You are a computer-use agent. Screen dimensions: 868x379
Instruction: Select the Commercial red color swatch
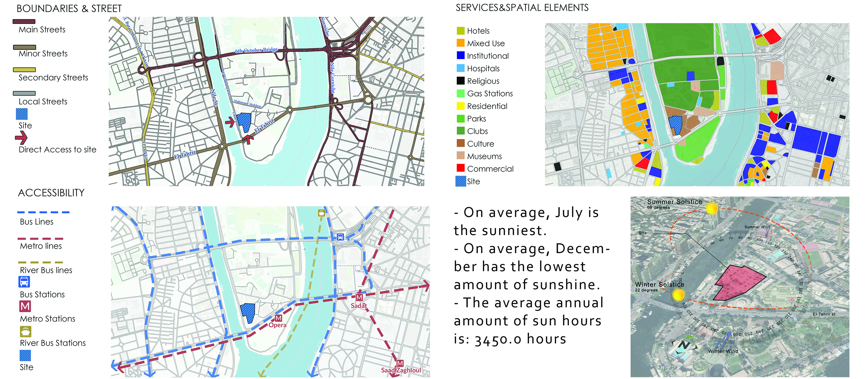[x=461, y=168]
